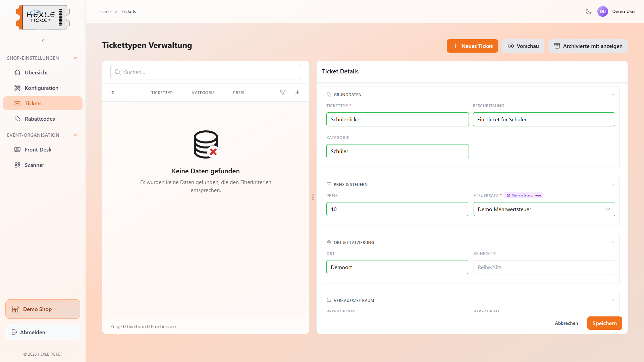Screen dimensions: 644x362
Task: Toggle dark mode moon icon
Action: coord(589,11)
